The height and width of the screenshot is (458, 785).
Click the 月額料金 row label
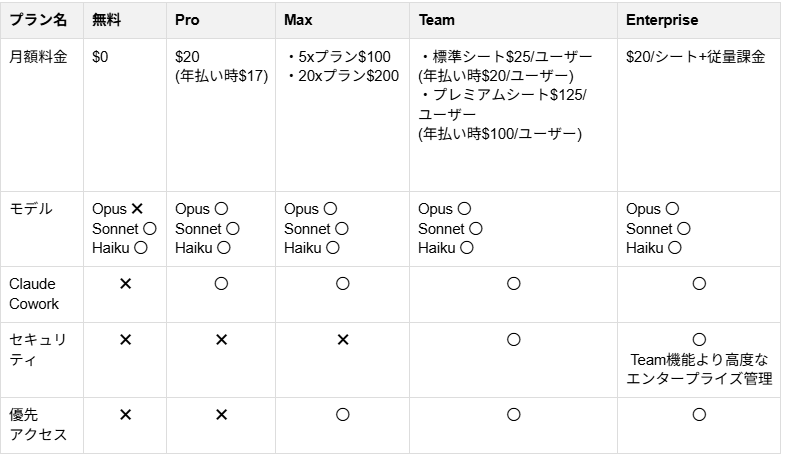(x=38, y=57)
